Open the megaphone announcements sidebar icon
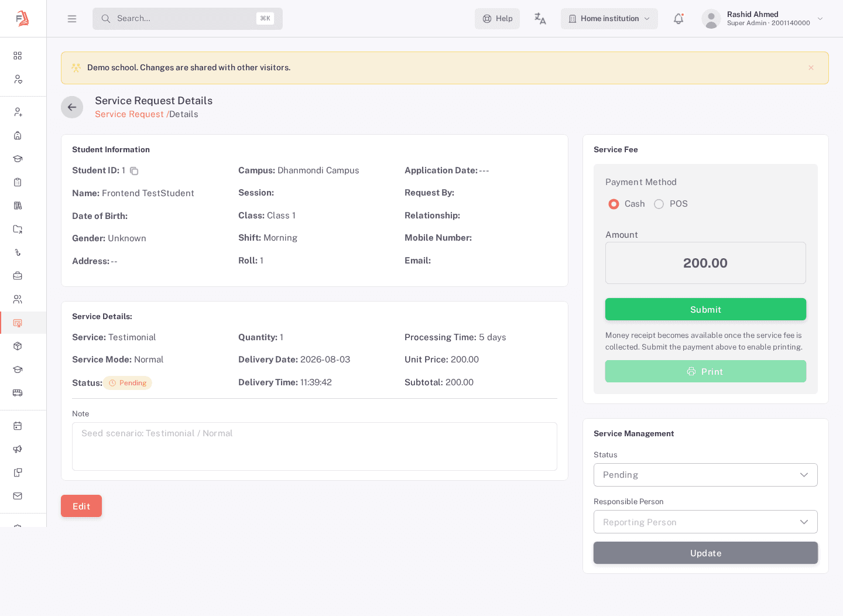The height and width of the screenshot is (616, 843). click(x=18, y=449)
